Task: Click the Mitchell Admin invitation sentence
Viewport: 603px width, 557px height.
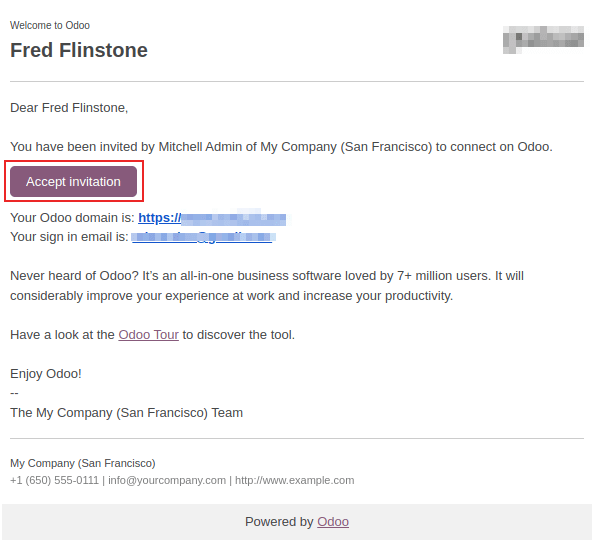Action: click(x=281, y=147)
